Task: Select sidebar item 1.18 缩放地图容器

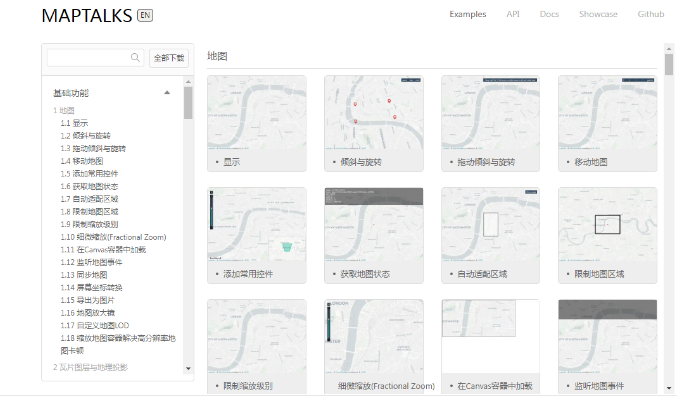Action: tap(118, 344)
